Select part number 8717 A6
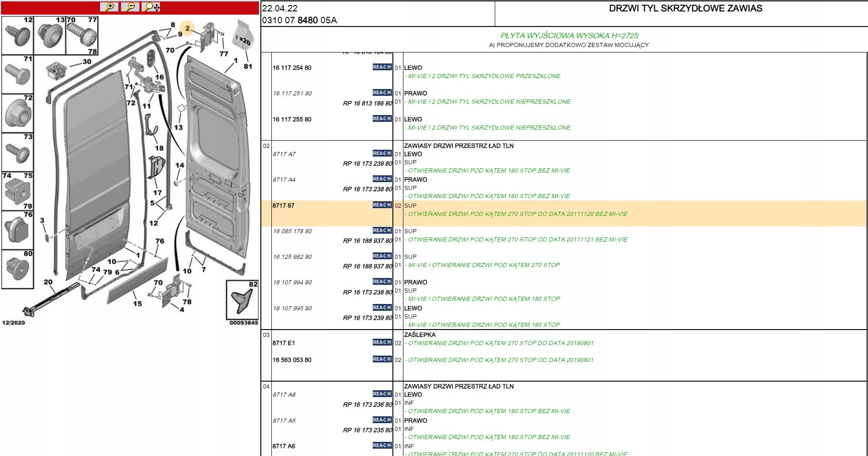Image resolution: width=868 pixels, height=456 pixels. click(284, 446)
